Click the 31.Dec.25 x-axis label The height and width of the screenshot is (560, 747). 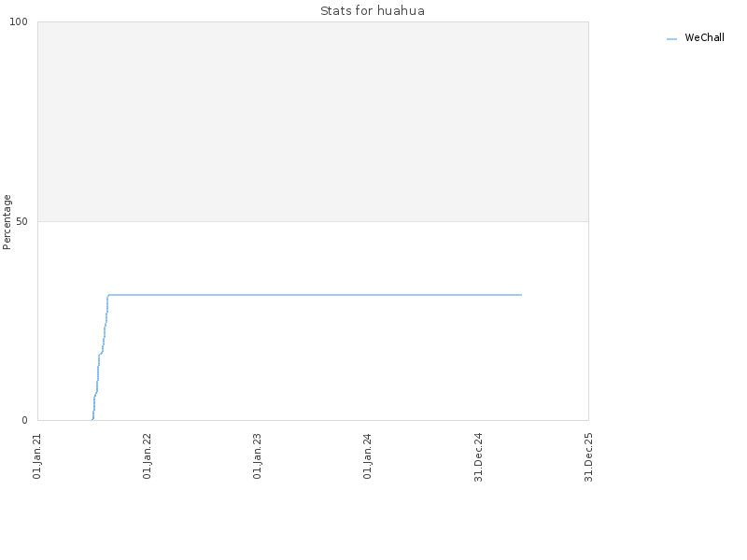click(589, 457)
